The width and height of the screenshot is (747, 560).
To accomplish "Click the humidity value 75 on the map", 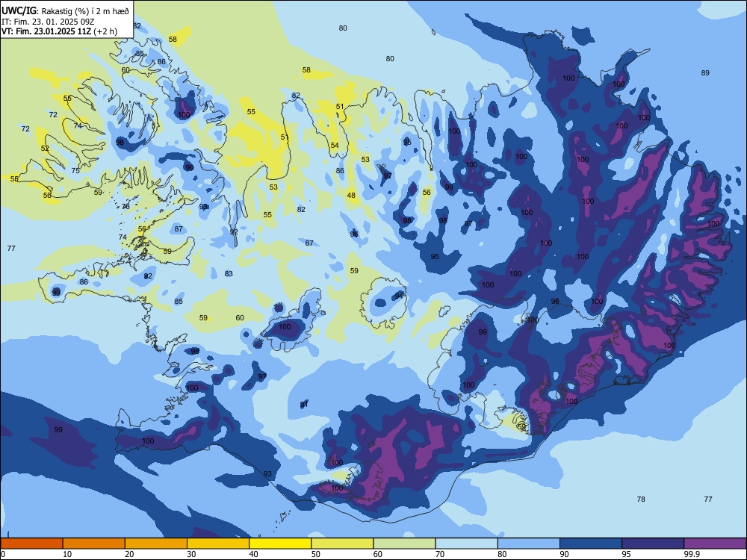I will pyautogui.click(x=75, y=170).
